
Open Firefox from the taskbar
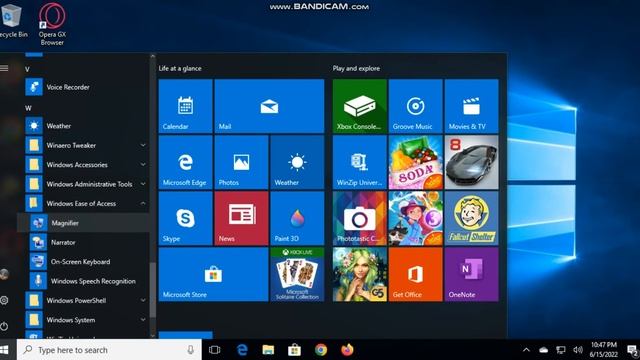[347, 350]
